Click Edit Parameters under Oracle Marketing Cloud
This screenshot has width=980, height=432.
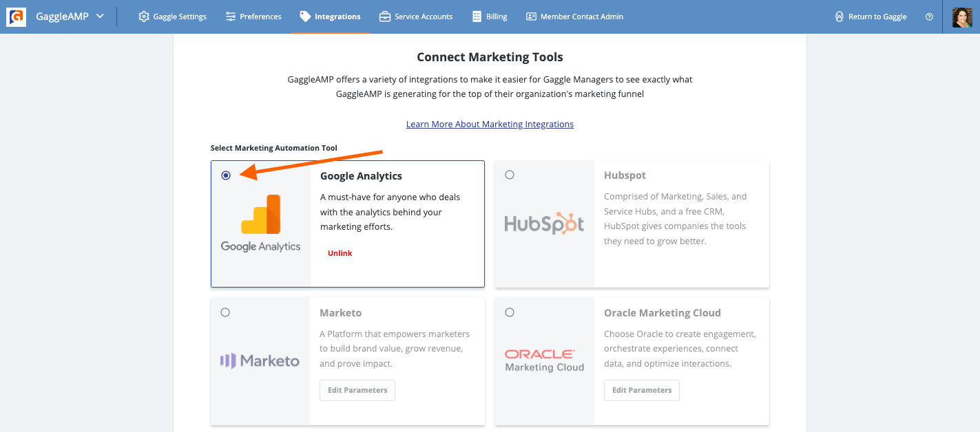[642, 390]
